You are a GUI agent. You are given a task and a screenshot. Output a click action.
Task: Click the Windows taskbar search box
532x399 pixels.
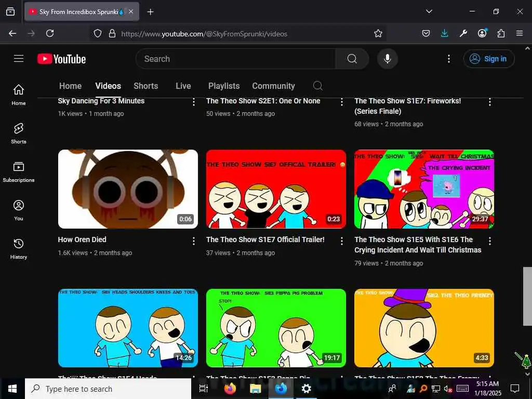click(108, 389)
